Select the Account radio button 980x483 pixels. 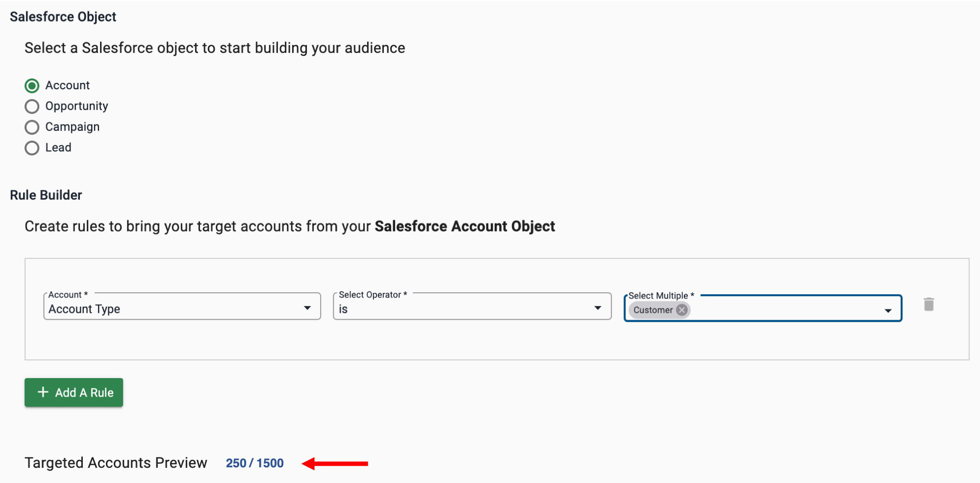pyautogui.click(x=32, y=86)
